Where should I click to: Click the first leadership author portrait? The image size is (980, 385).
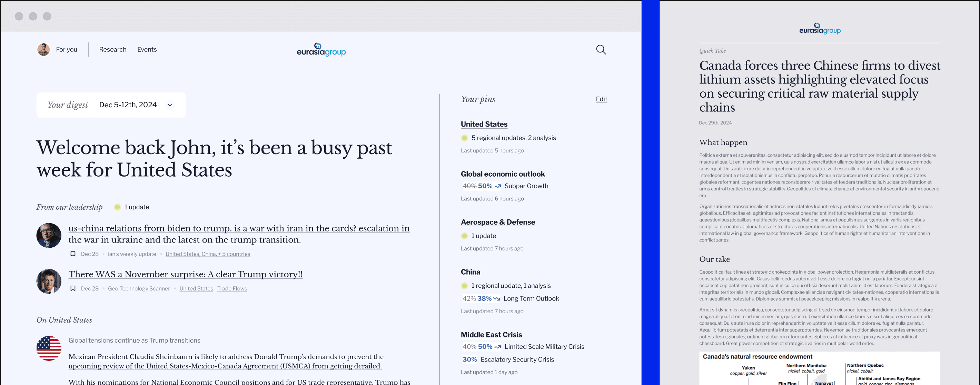tap(49, 236)
